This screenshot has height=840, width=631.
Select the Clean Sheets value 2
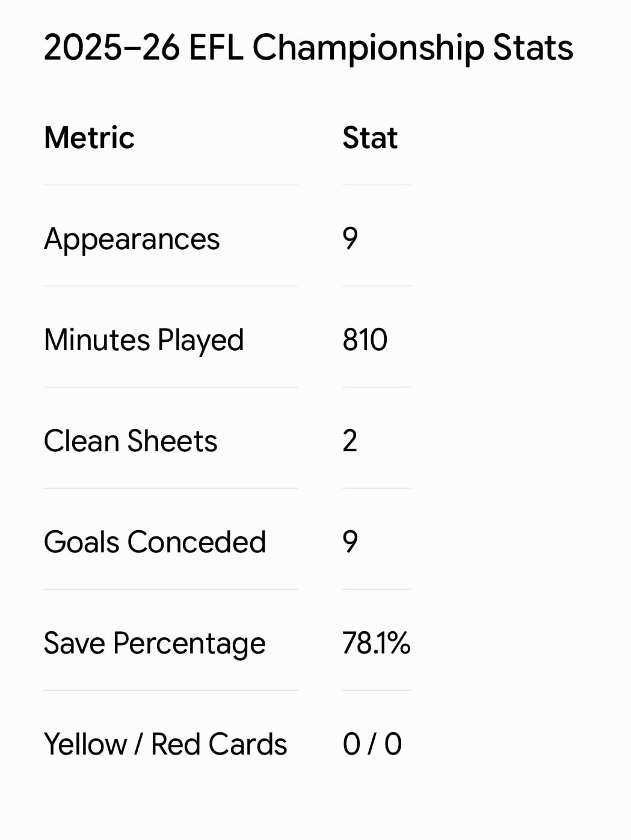coord(350,441)
